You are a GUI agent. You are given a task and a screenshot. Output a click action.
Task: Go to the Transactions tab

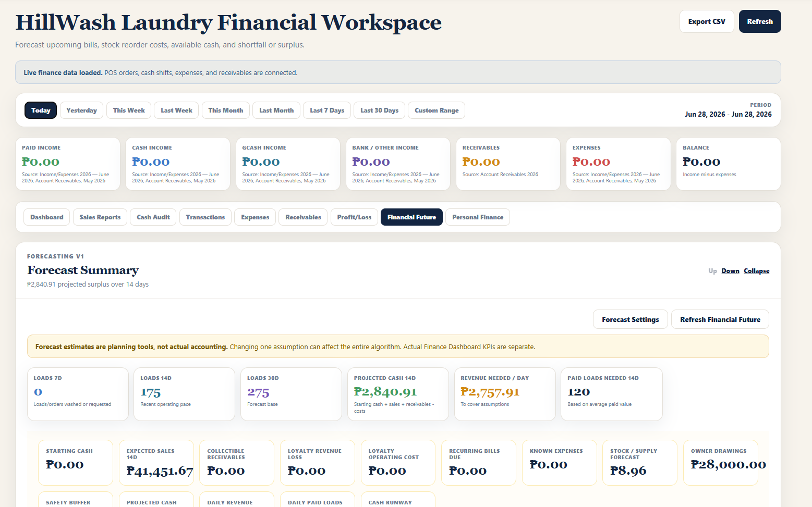[205, 217]
